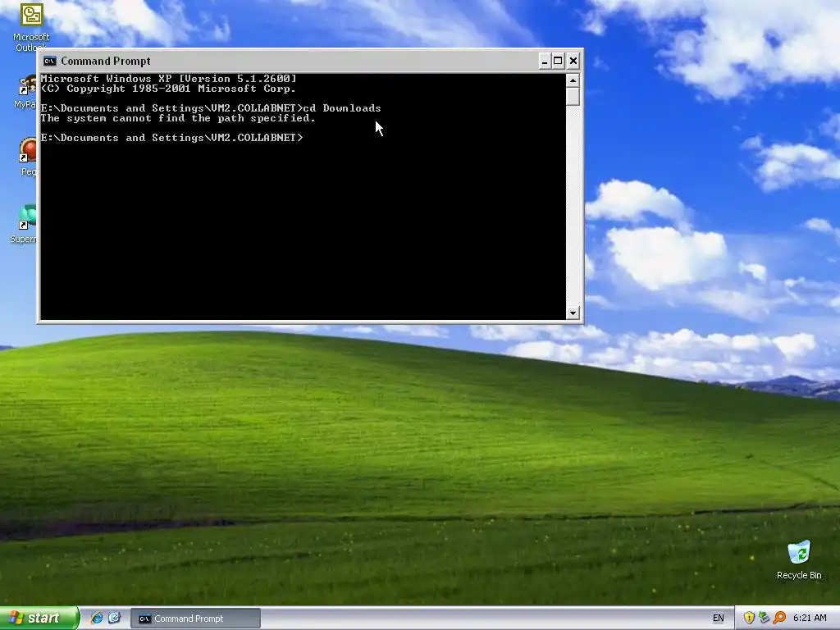
Task: Open the Command Prompt title bar system icon
Action: pyautogui.click(x=50, y=61)
